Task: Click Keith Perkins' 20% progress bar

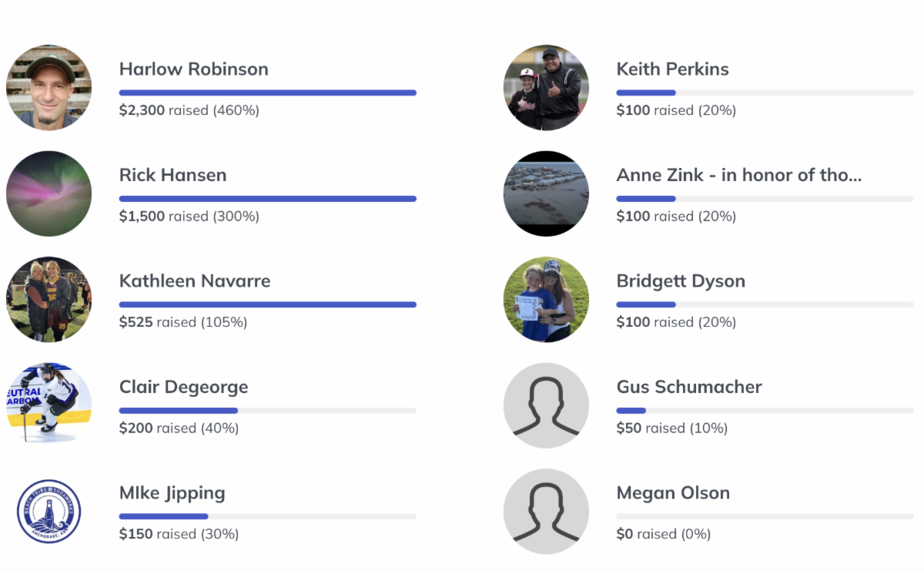Action: [765, 92]
